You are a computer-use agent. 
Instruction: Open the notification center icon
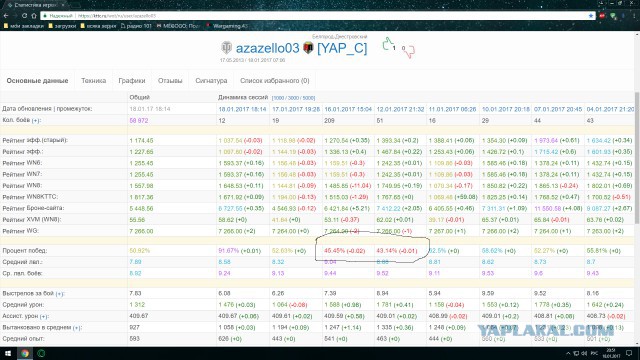click(629, 353)
